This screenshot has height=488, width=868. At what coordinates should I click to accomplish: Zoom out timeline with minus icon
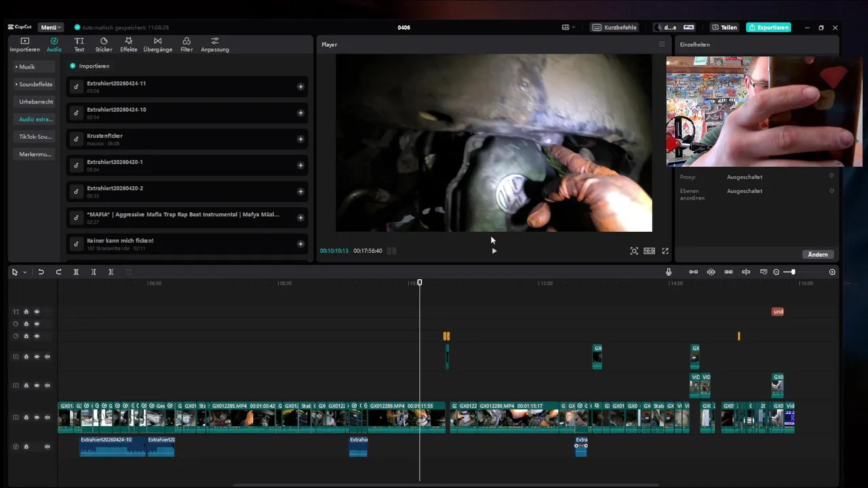pyautogui.click(x=776, y=272)
